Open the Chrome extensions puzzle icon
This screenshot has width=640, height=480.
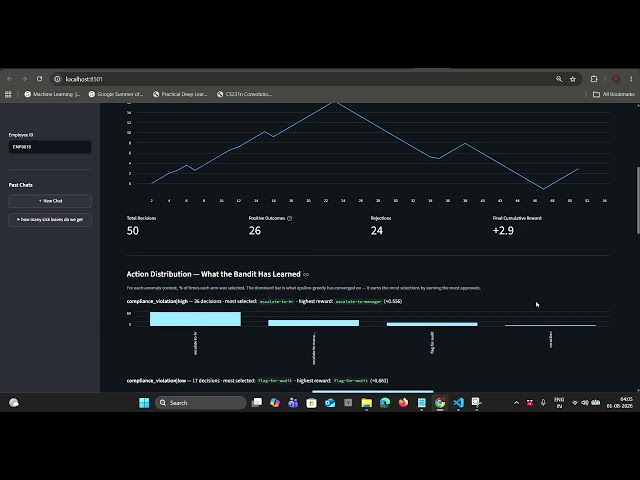click(x=594, y=79)
